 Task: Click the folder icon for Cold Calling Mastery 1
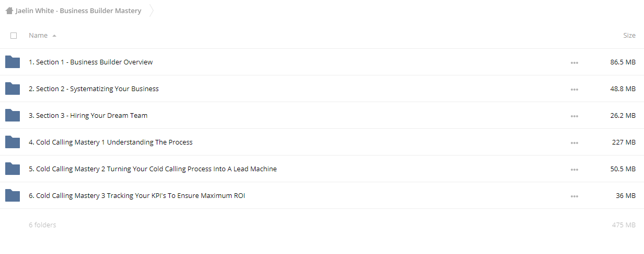click(13, 142)
